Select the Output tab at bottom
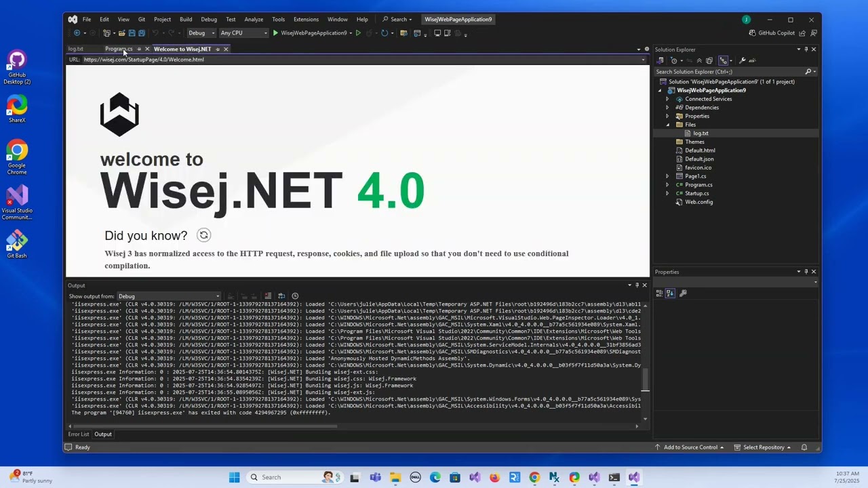This screenshot has height=488, width=868. (103, 434)
